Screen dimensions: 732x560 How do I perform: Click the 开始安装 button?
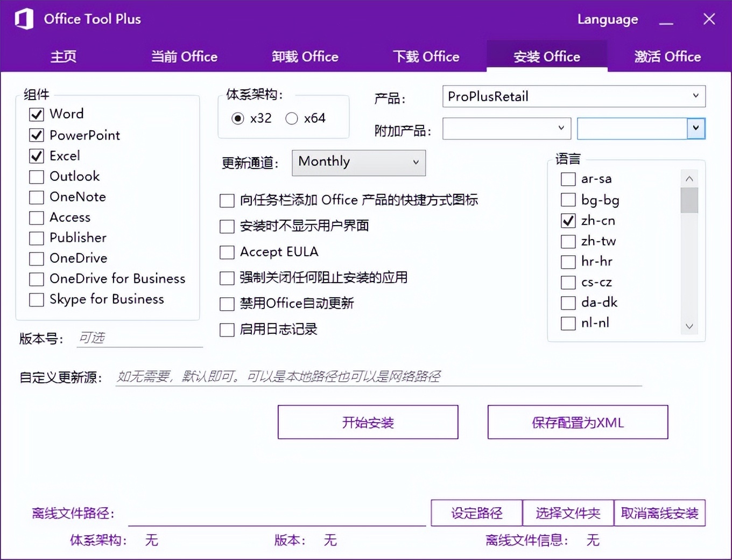pos(367,422)
